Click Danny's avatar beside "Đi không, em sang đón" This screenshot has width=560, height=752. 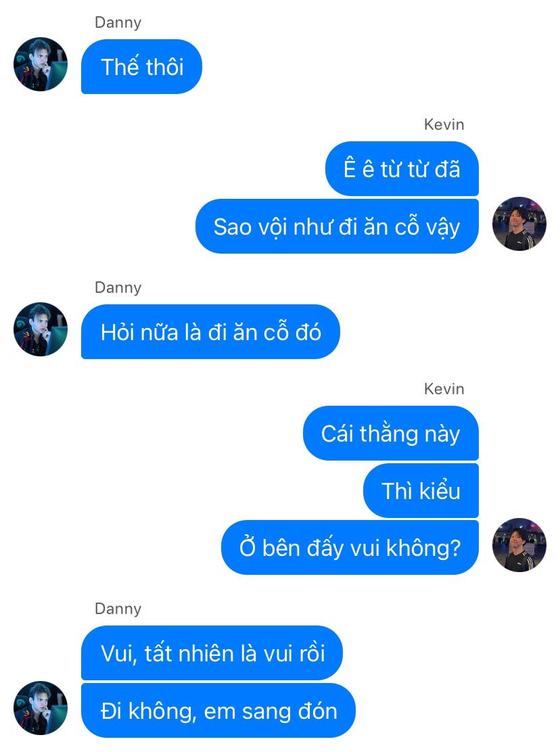coord(41,708)
